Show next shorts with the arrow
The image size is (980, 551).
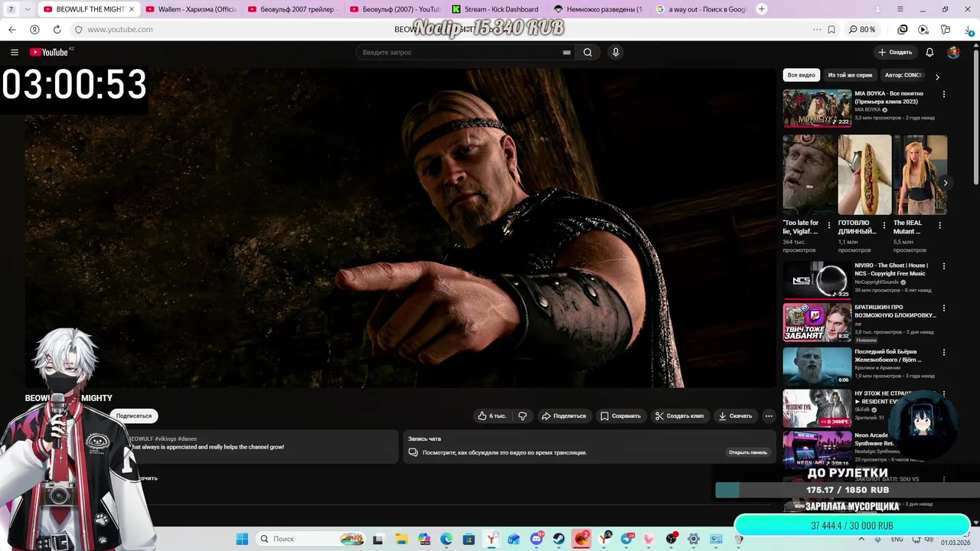[x=946, y=183]
